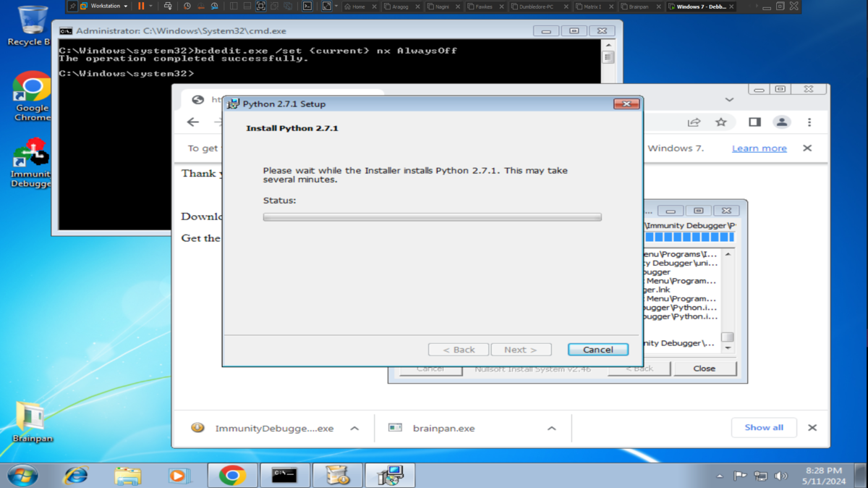Click the Next button in Python Setup

coord(521,350)
